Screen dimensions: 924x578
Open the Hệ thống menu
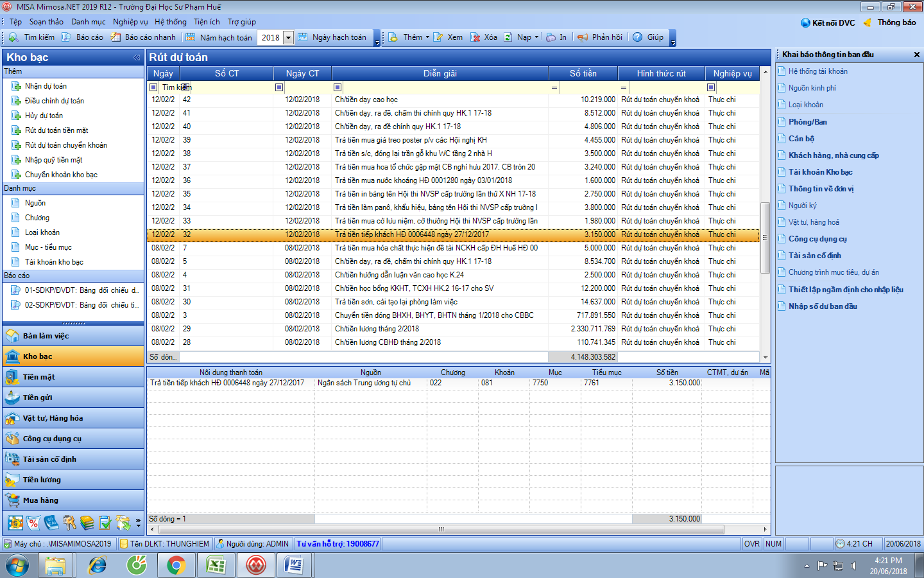tap(171, 22)
